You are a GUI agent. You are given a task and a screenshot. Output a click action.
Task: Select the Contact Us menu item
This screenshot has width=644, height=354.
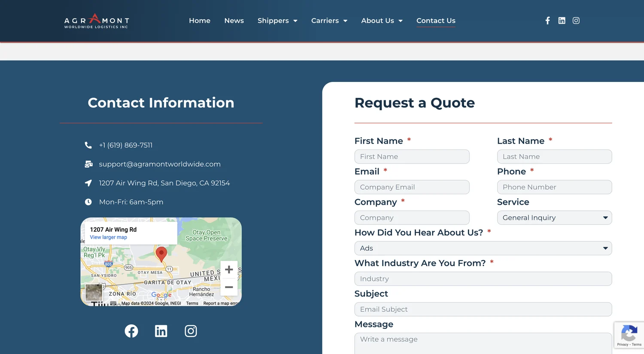[436, 21]
